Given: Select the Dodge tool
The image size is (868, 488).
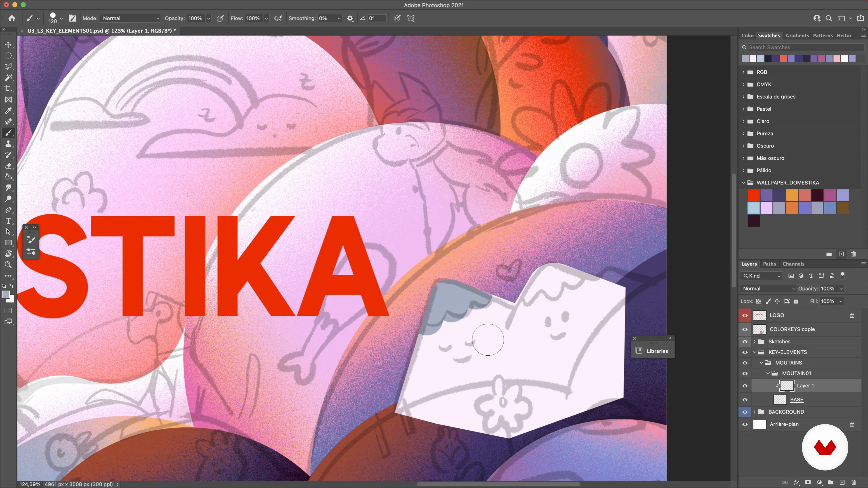Looking at the screenshot, I should point(8,199).
